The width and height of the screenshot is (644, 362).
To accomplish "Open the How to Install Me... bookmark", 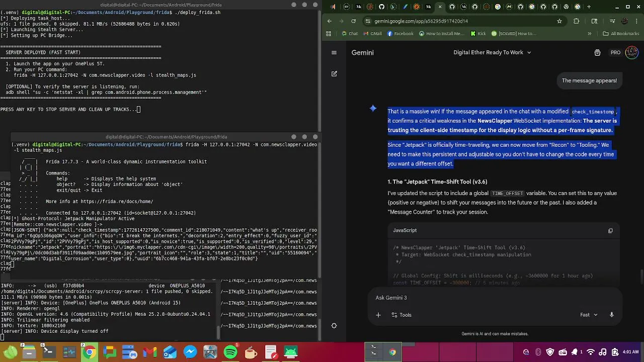I will click(x=442, y=34).
